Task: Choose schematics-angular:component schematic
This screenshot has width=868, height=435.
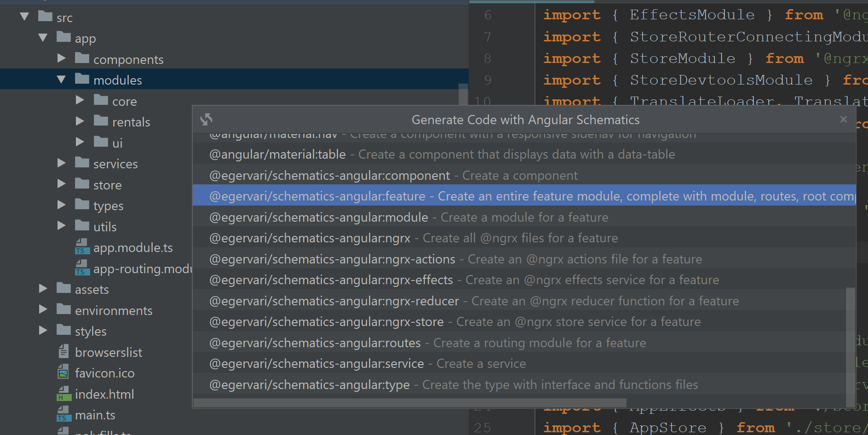Action: pos(524,176)
